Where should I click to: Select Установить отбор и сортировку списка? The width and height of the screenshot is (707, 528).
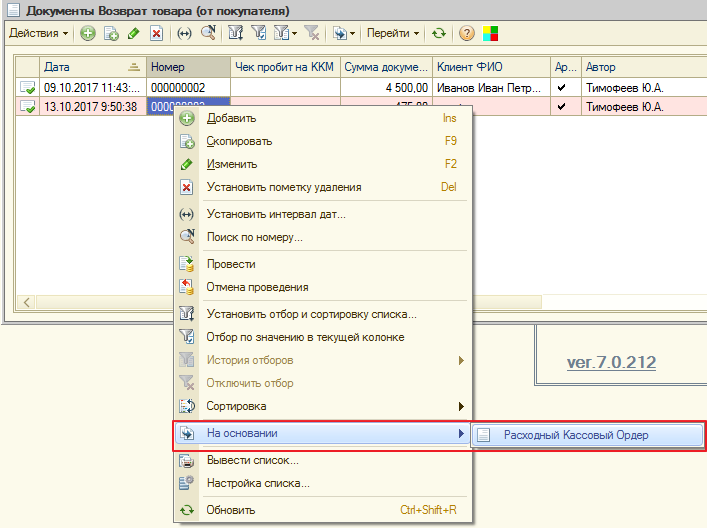coord(323,314)
